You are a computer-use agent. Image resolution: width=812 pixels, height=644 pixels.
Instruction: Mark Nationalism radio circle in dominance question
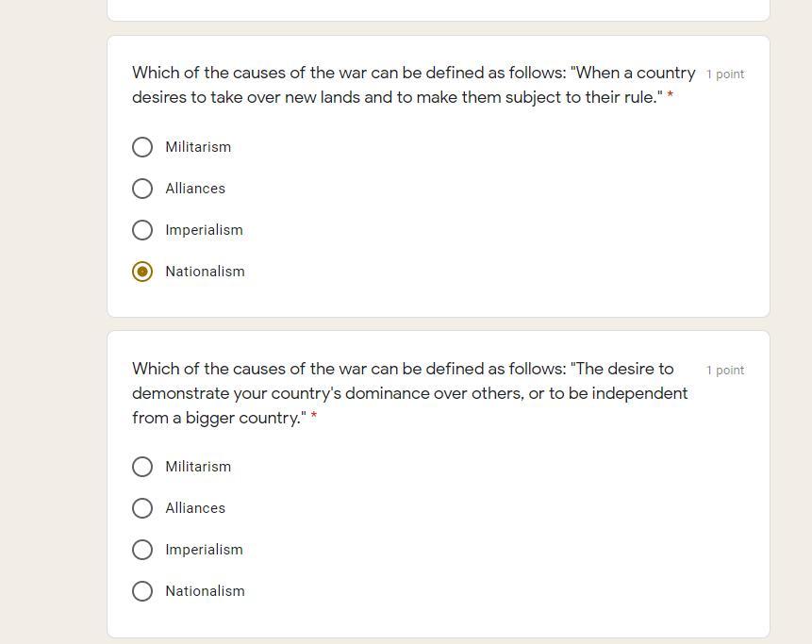(142, 591)
